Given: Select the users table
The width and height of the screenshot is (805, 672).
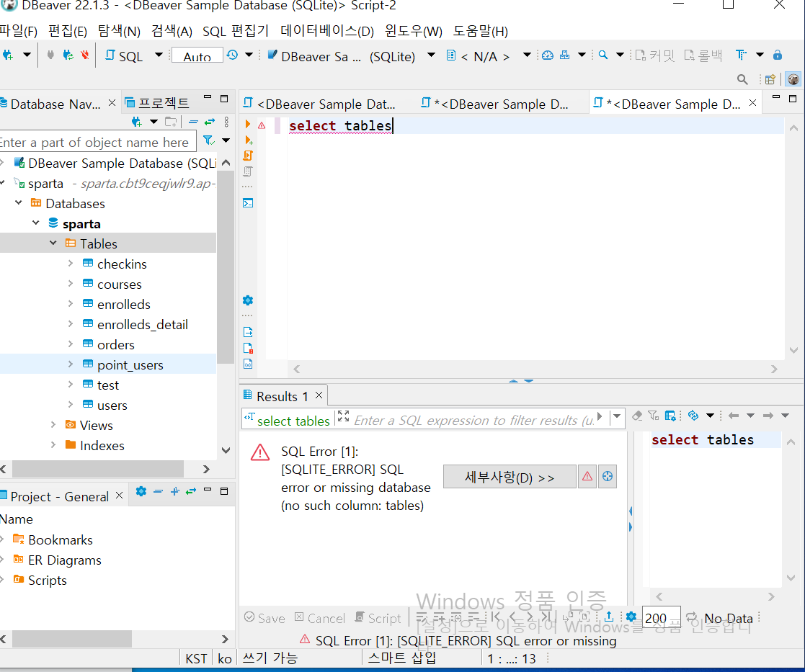Looking at the screenshot, I should click(x=112, y=406).
